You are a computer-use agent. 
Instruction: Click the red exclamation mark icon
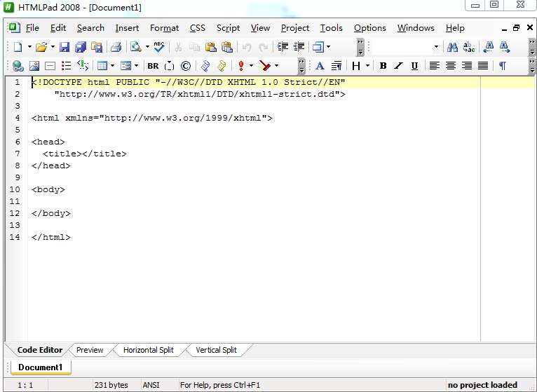click(x=241, y=66)
